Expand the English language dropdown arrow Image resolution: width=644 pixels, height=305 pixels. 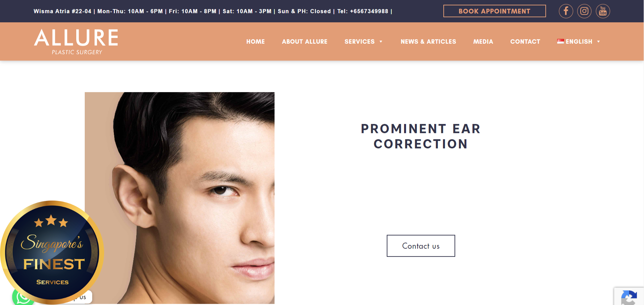(598, 42)
